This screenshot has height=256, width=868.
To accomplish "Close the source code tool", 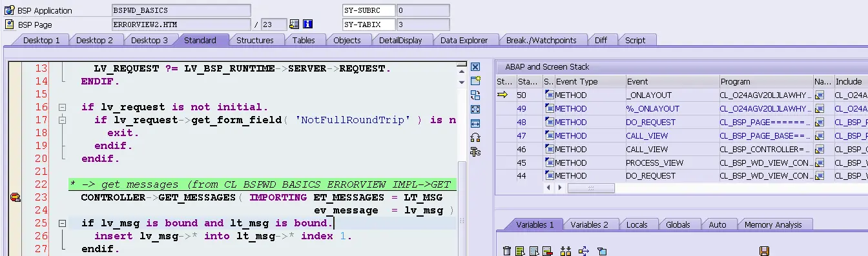I will [x=475, y=67].
